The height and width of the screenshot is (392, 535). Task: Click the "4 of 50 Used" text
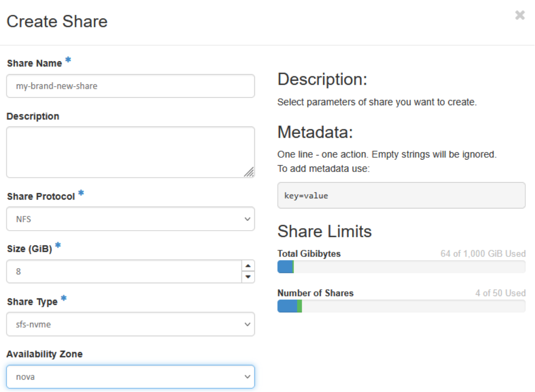click(x=500, y=293)
